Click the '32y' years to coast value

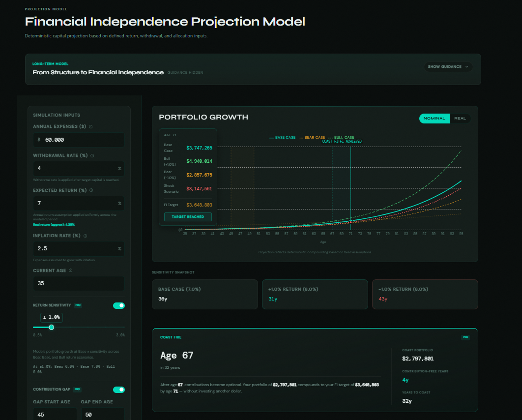[407, 401]
